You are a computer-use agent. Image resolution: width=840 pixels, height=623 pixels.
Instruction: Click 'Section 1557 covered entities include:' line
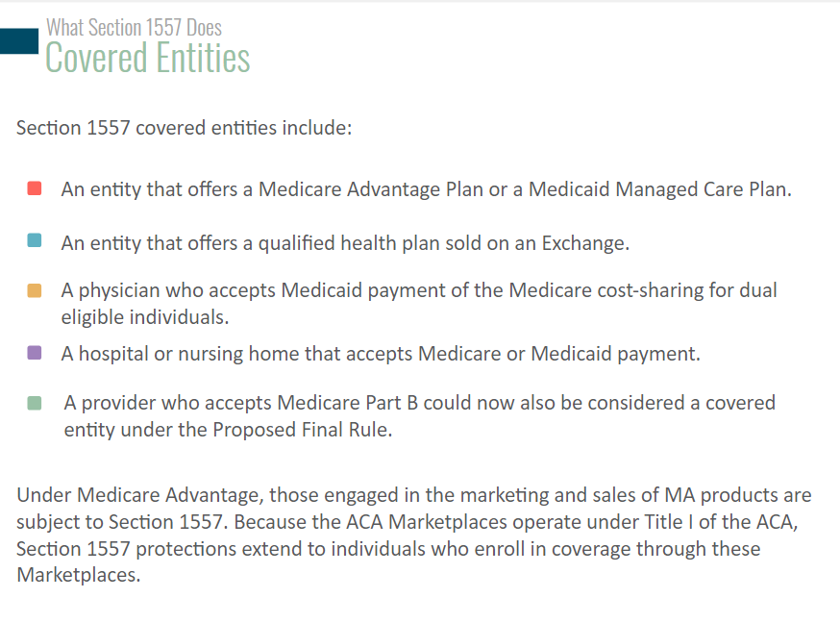coord(184,128)
